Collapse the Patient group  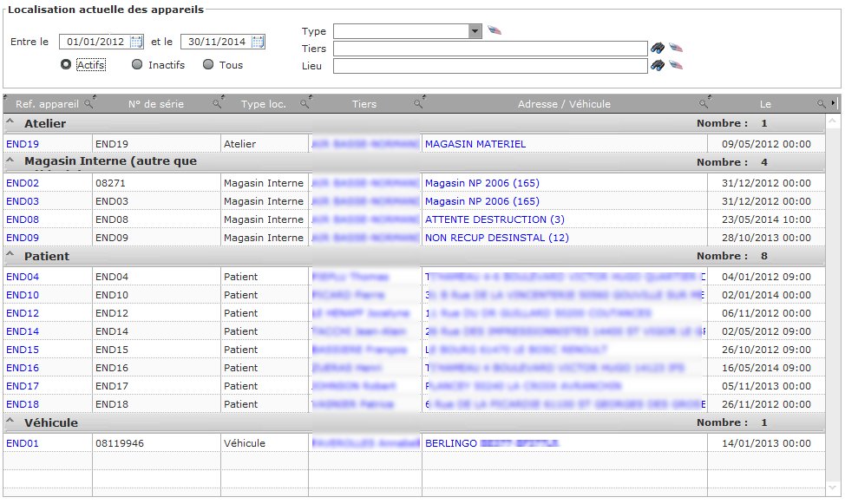10,254
